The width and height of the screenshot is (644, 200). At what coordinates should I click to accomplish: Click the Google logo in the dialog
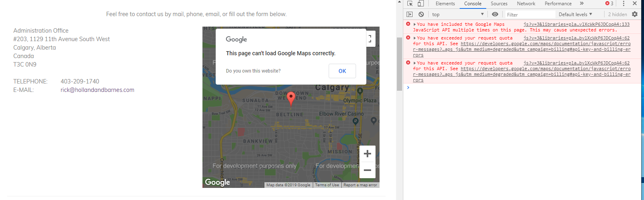coord(236,40)
